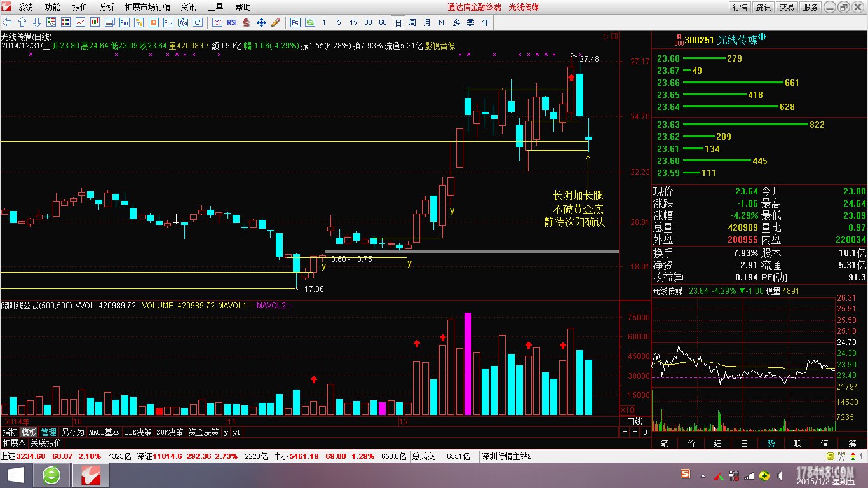
Task: Switch to MACD基本 indicator tab
Action: coord(104,432)
